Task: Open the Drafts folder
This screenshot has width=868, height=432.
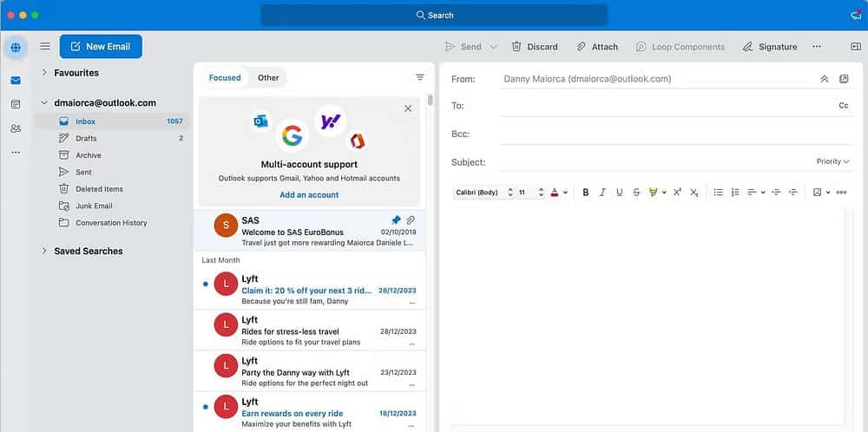Action: point(112,138)
